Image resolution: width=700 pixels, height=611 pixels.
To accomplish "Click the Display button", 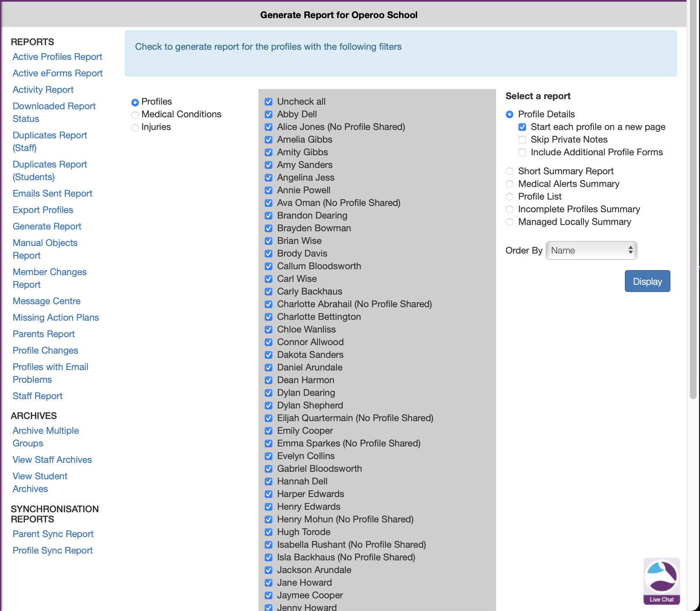I will tap(647, 281).
